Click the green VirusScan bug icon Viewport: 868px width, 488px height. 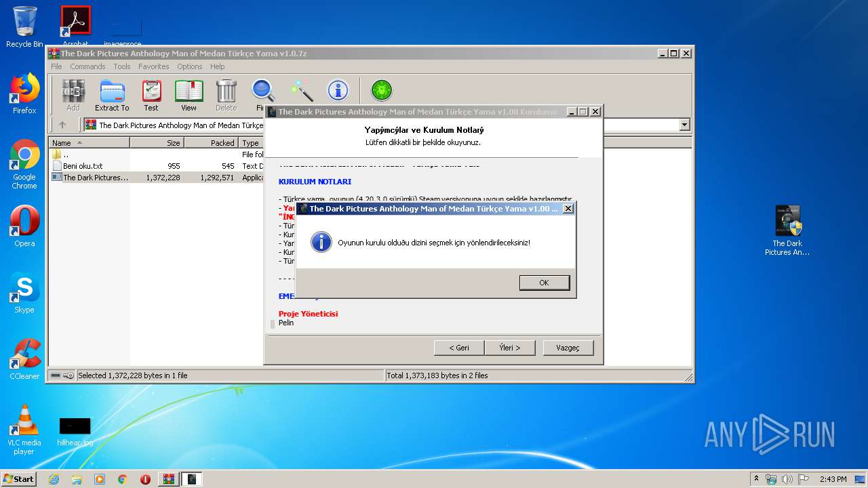click(382, 91)
